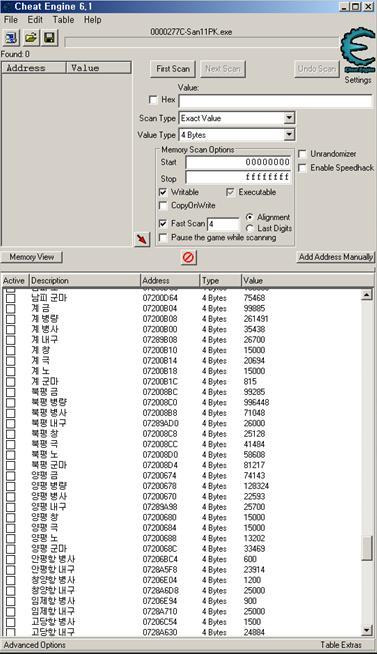377x654 pixels.
Task: Click the address list scrollbar thumb
Action: click(367, 548)
